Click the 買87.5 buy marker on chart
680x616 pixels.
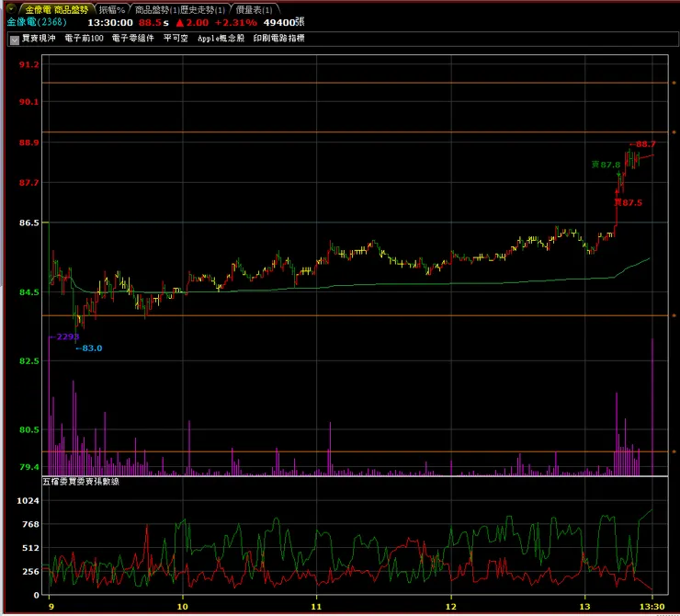628,202
